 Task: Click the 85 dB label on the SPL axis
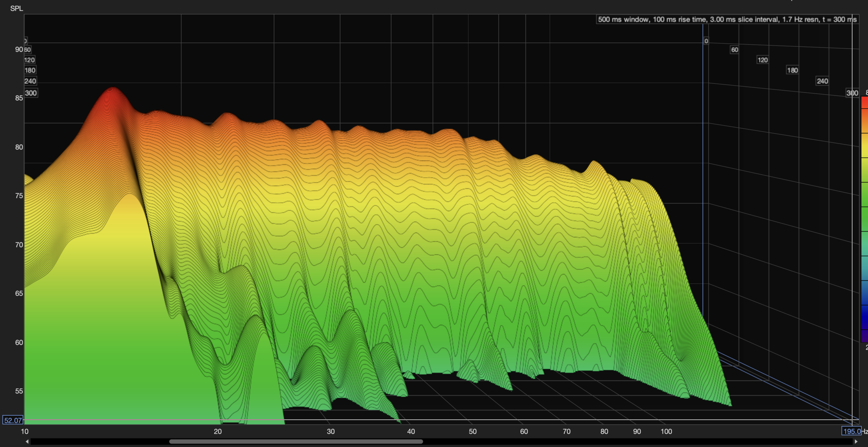click(19, 98)
